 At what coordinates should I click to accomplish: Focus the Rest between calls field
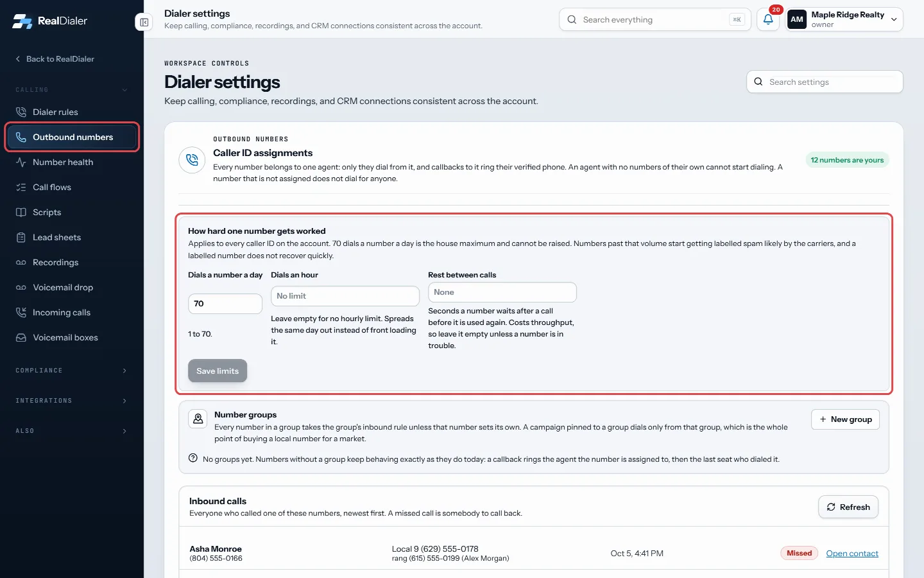pyautogui.click(x=502, y=292)
